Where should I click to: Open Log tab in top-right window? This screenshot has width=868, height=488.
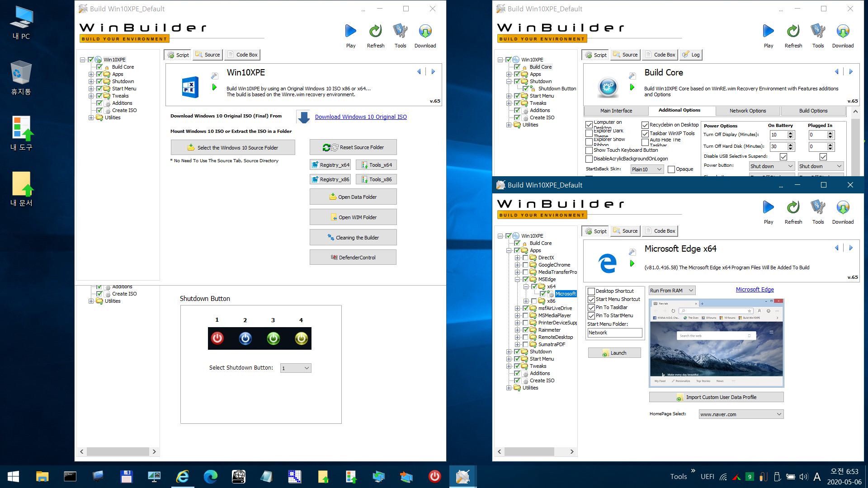click(x=691, y=55)
